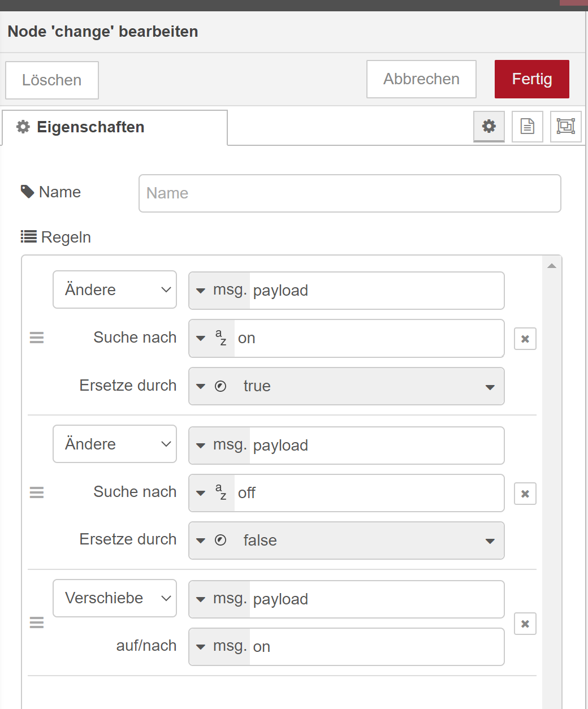Screen dimensions: 588x709
Task: Click the Fertig button
Action: [x=531, y=79]
